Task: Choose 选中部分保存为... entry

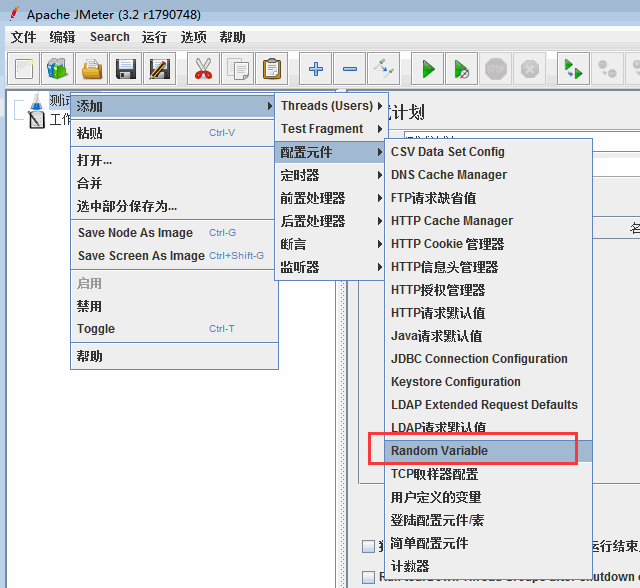Action: 173,206
